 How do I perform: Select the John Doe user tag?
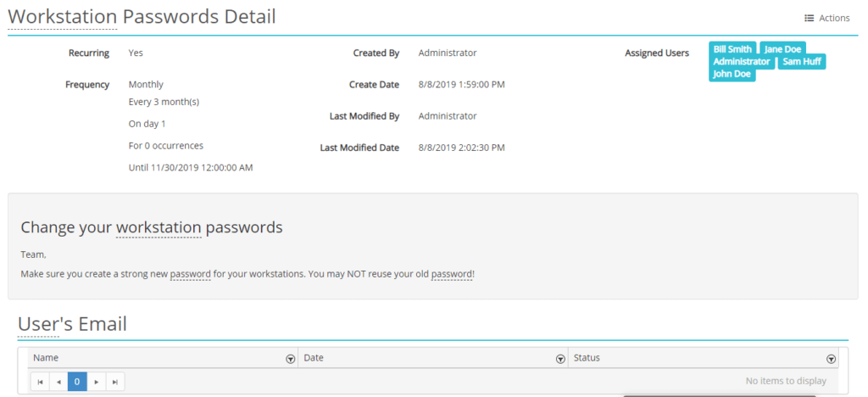(x=732, y=74)
